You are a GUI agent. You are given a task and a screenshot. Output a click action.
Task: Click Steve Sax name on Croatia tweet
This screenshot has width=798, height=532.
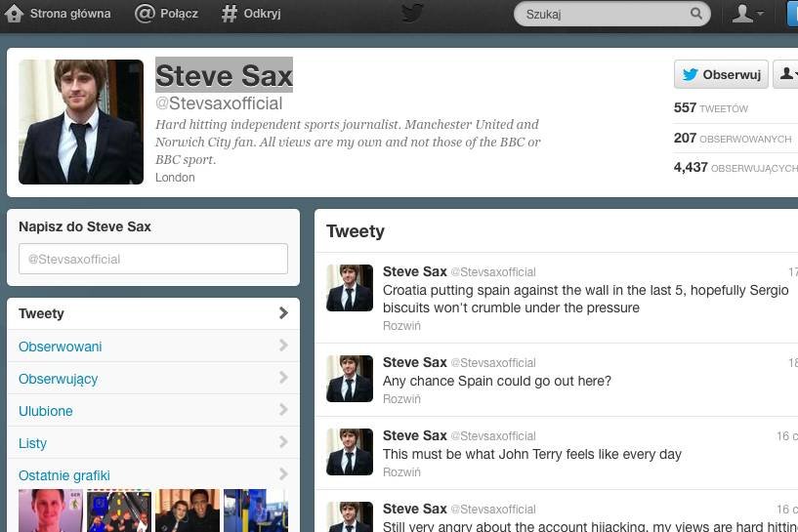coord(415,271)
